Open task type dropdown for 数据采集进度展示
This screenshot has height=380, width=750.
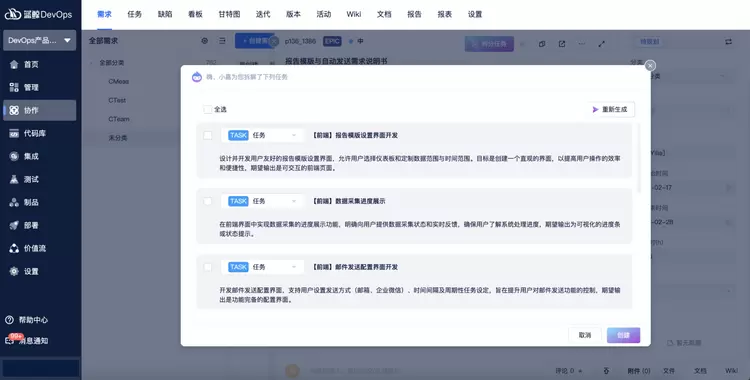click(x=262, y=201)
